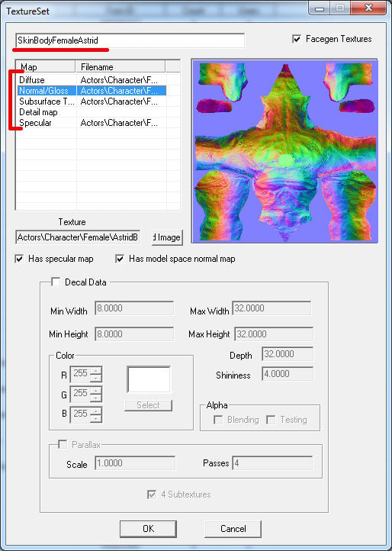
Task: Click the Cancel button
Action: point(233,529)
